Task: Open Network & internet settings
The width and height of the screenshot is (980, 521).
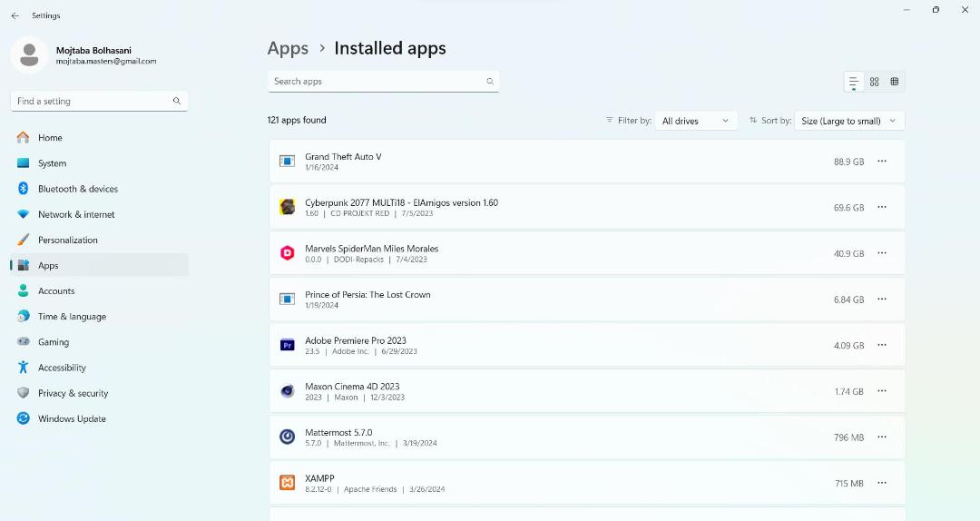Action: coord(100,214)
